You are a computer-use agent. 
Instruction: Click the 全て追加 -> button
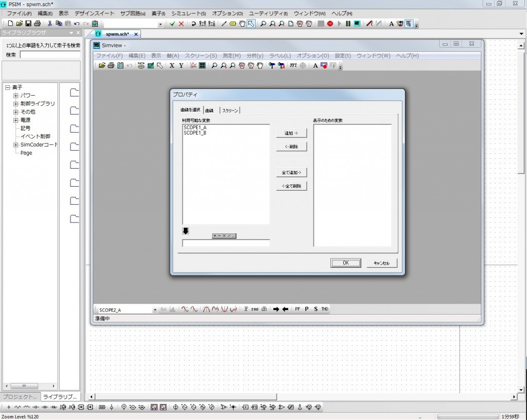[x=291, y=173]
